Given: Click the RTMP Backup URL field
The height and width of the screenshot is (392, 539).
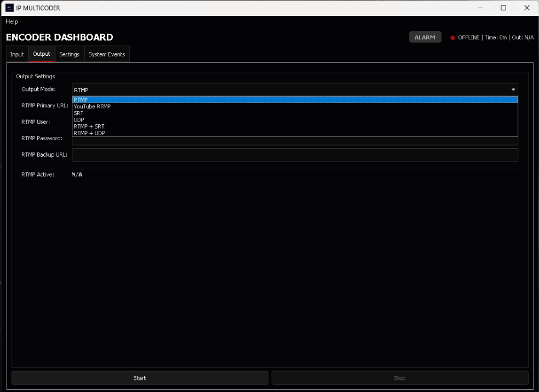Looking at the screenshot, I should click(x=296, y=155).
